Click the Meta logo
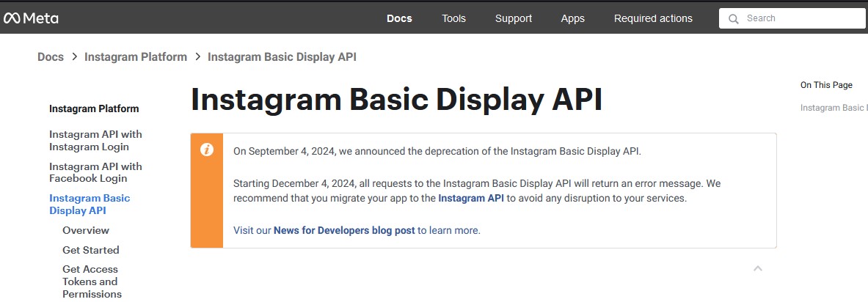This screenshot has width=868, height=302. 30,18
